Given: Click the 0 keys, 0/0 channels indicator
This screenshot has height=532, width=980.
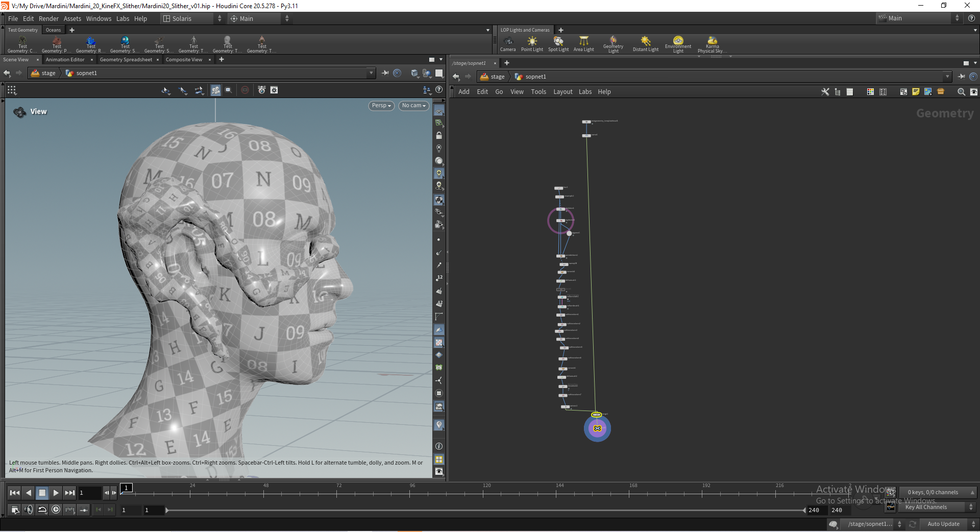Looking at the screenshot, I should [938, 492].
